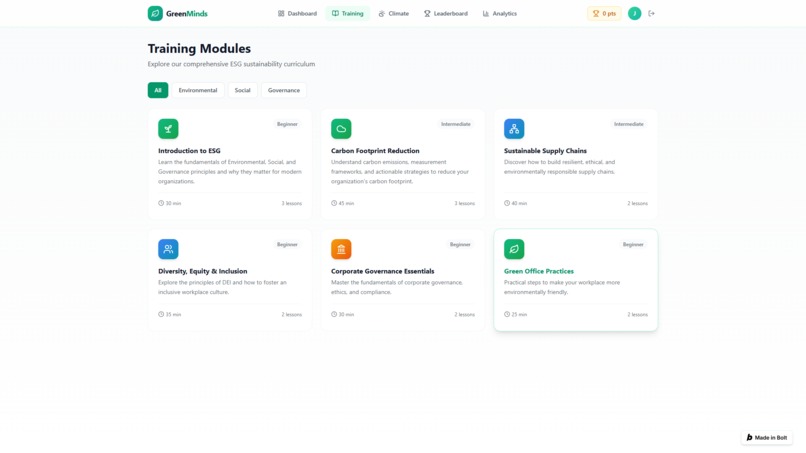Click the Green Office Practices leaf icon
The width and height of the screenshot is (806, 453).
click(x=514, y=249)
